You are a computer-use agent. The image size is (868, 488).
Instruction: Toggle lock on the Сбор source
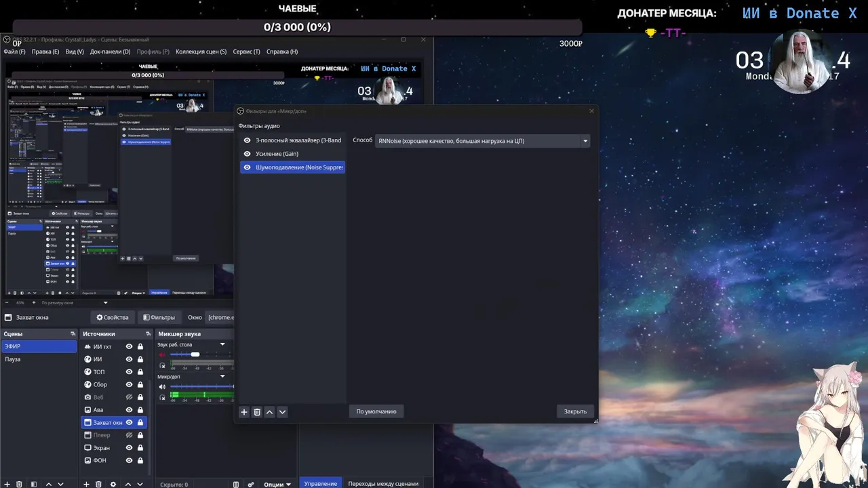140,385
